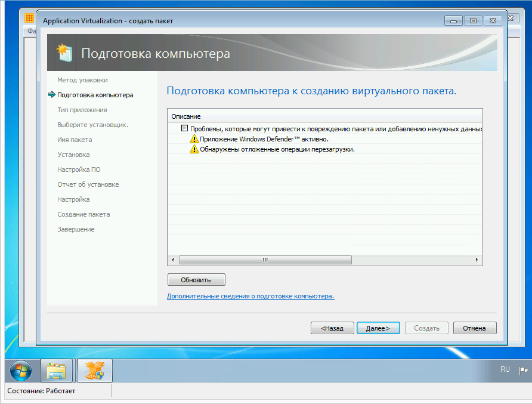Go forward with the Далее> button
532x404 pixels.
tap(378, 328)
